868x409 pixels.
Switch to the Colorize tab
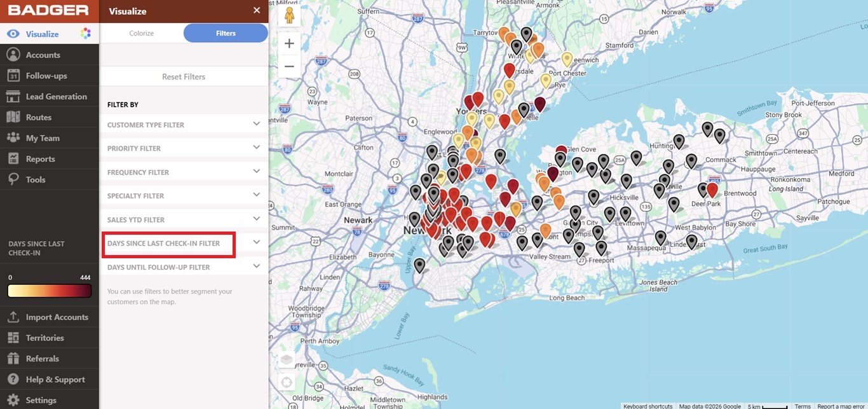pos(142,33)
